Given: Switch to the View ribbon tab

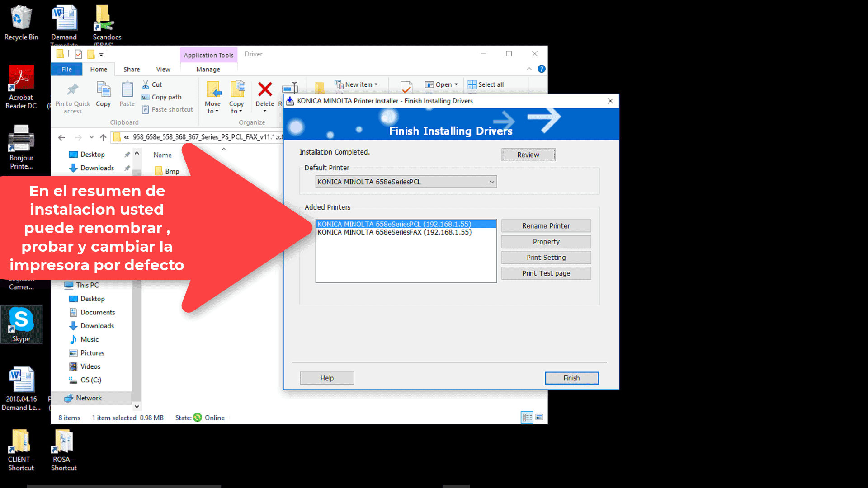Looking at the screenshot, I should point(163,69).
